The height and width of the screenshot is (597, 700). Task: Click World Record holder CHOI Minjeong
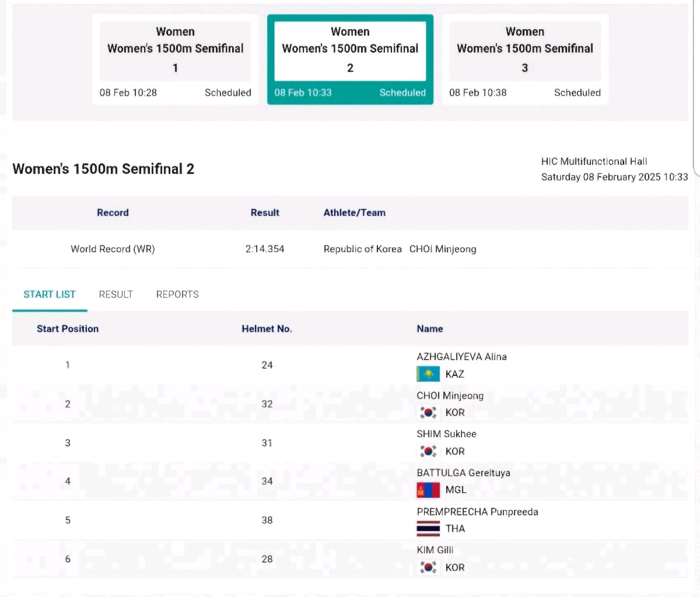tap(443, 249)
